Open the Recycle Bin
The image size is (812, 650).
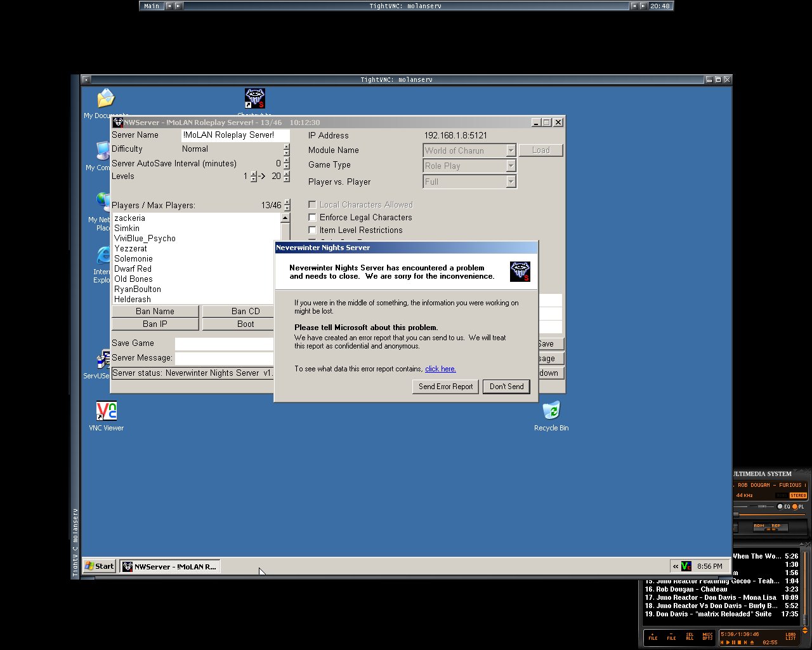[551, 416]
